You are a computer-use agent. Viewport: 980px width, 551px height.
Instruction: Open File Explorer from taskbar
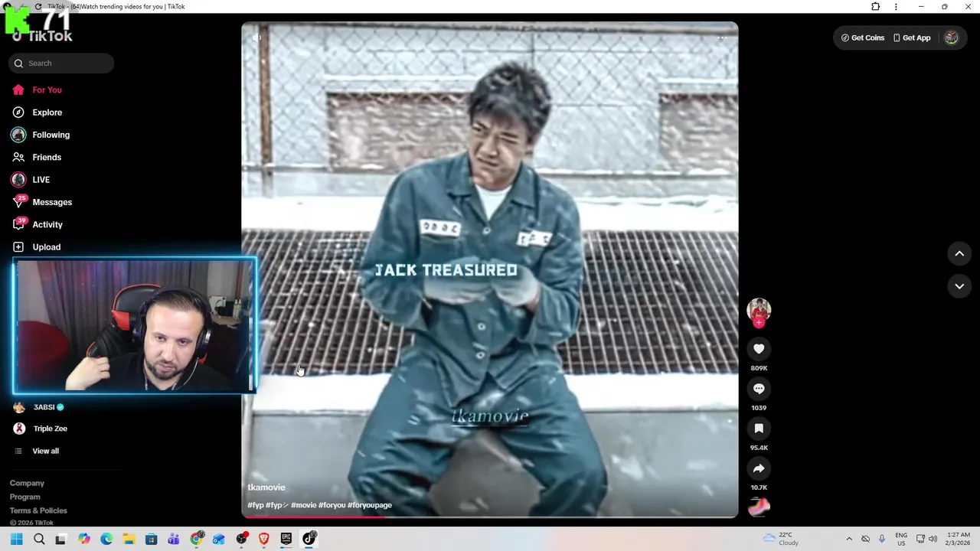(x=129, y=539)
